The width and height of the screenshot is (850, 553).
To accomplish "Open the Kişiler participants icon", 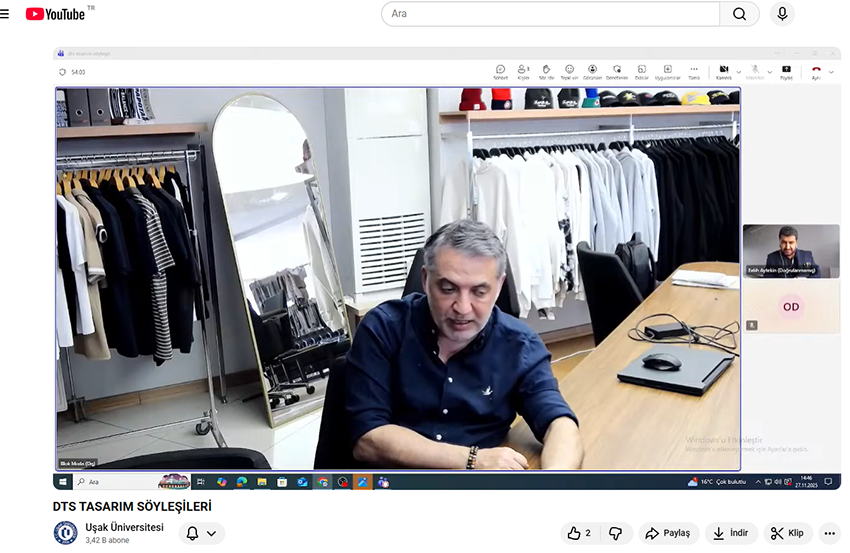I will click(523, 71).
